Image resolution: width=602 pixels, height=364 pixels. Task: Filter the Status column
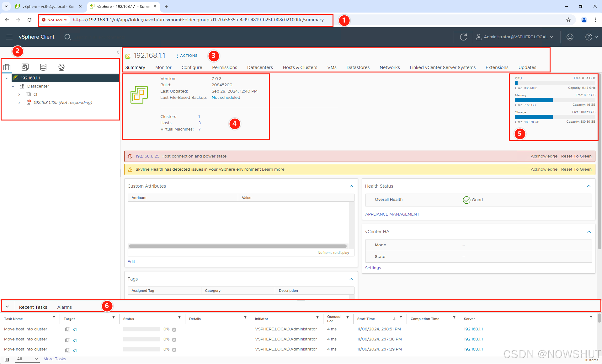point(179,318)
